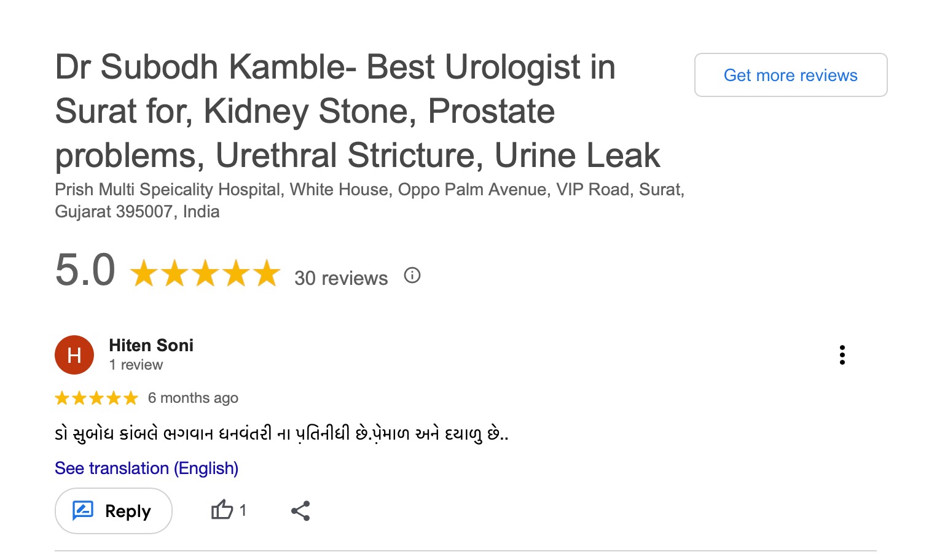Screen dimensions: 945x560
Task: Click Hiten Soni's red profile avatar
Action: click(x=74, y=355)
